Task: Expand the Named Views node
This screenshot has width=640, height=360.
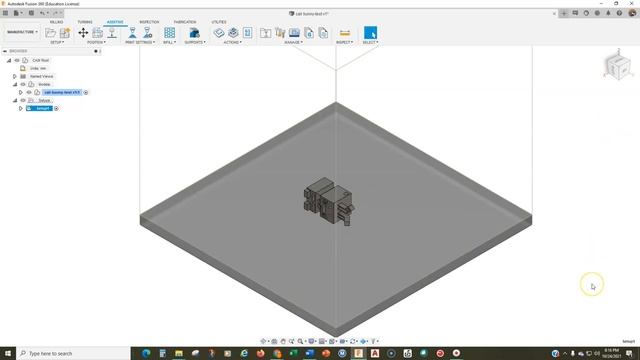Action: (x=15, y=76)
